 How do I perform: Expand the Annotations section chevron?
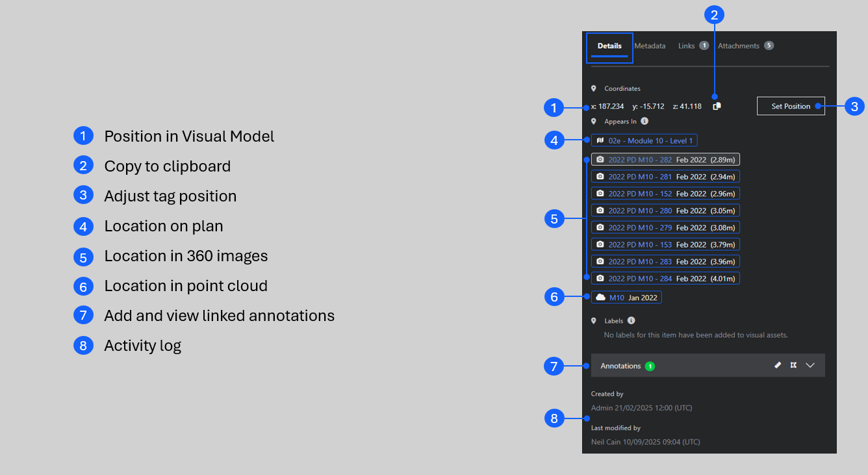click(x=810, y=365)
